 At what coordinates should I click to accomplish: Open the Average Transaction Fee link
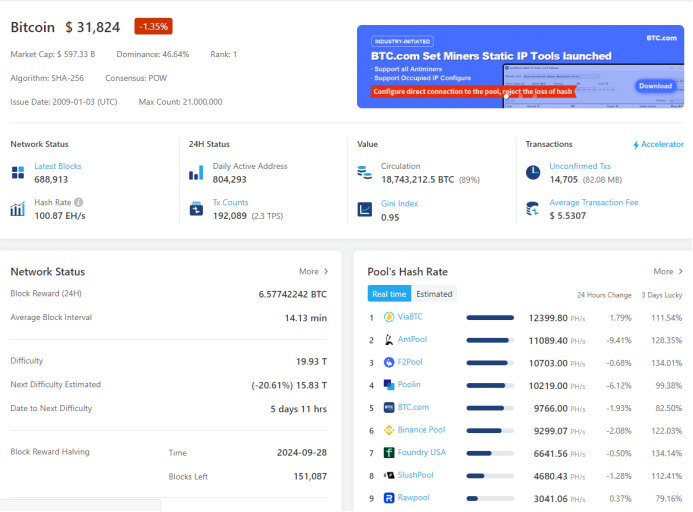[x=594, y=203]
